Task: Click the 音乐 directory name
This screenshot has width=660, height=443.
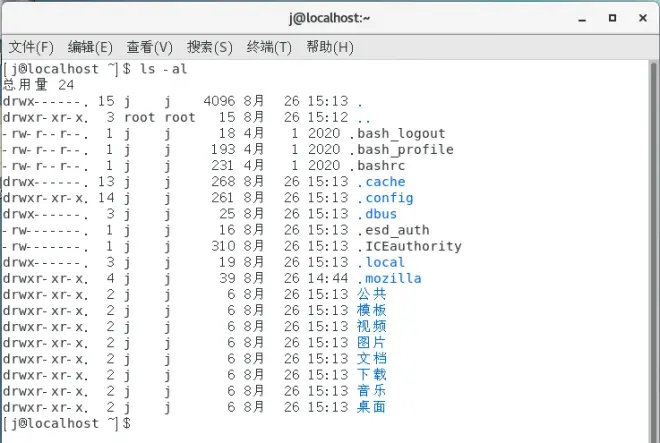Action: [x=372, y=391]
